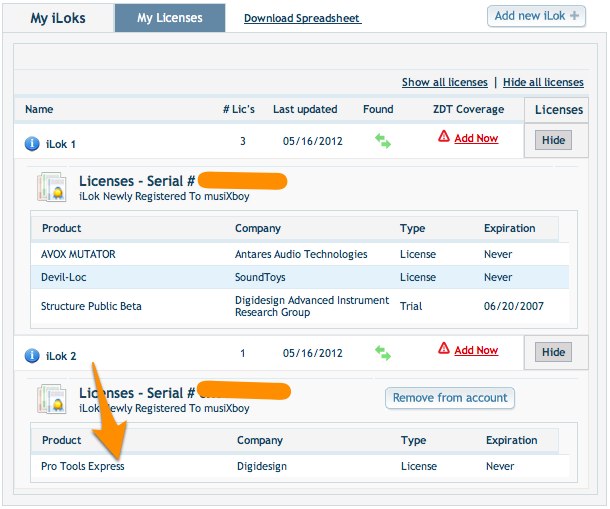610x509 pixels.
Task: Click the ZDT warning triangle for iLok 2
Action: 443,348
